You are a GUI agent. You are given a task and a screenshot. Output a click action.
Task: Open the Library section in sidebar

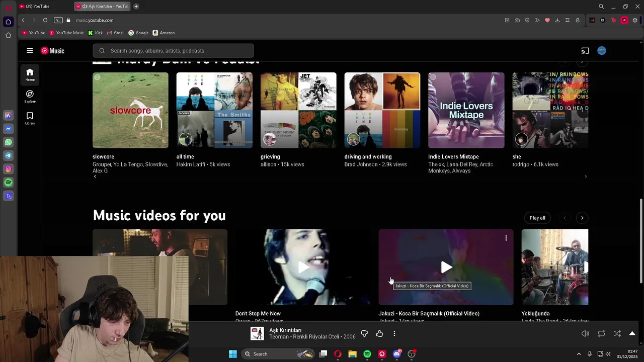30,118
